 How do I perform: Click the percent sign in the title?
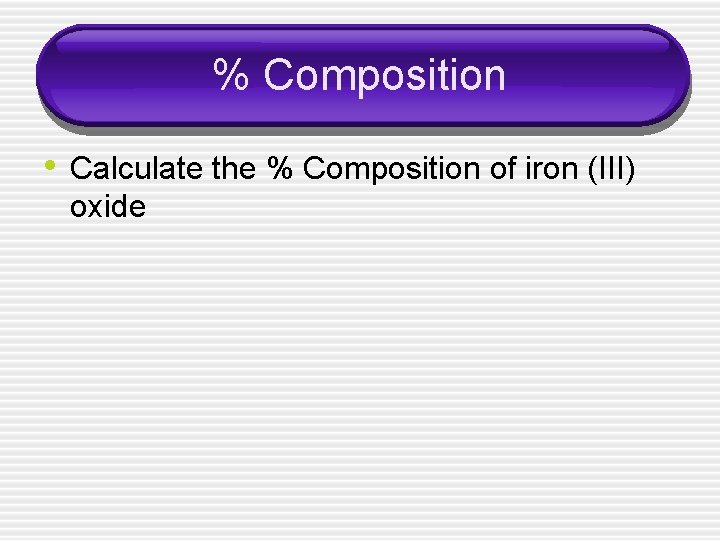(x=230, y=75)
